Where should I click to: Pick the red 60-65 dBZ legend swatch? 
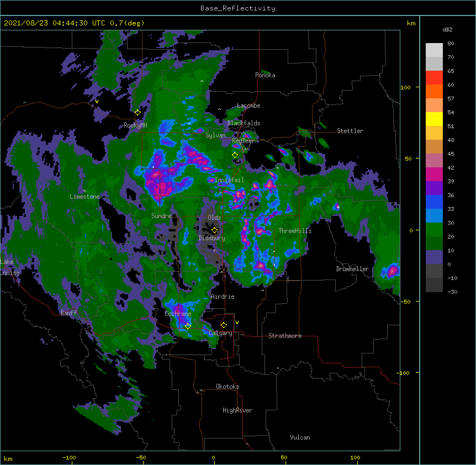pyautogui.click(x=434, y=78)
